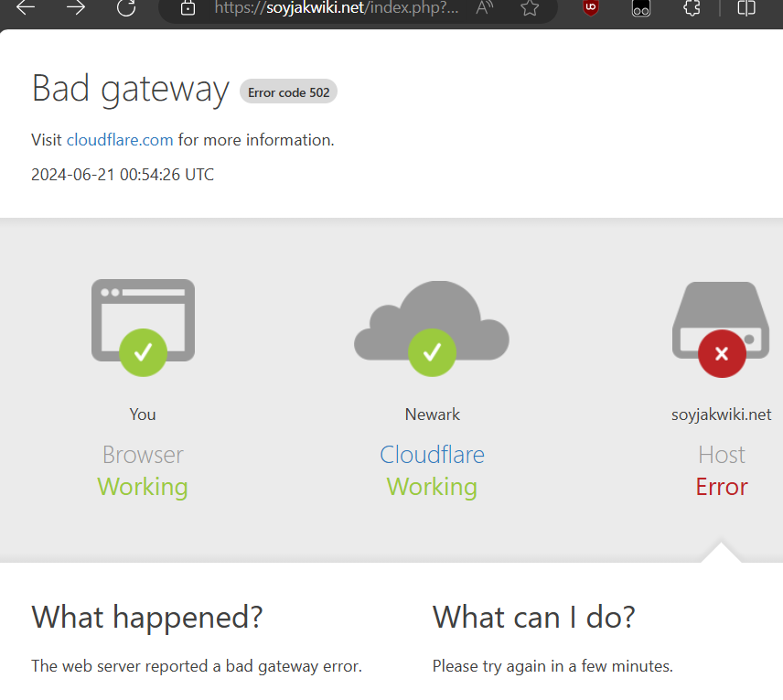Open the cloudflare.com link
This screenshot has height=700, width=783.
[x=120, y=140]
